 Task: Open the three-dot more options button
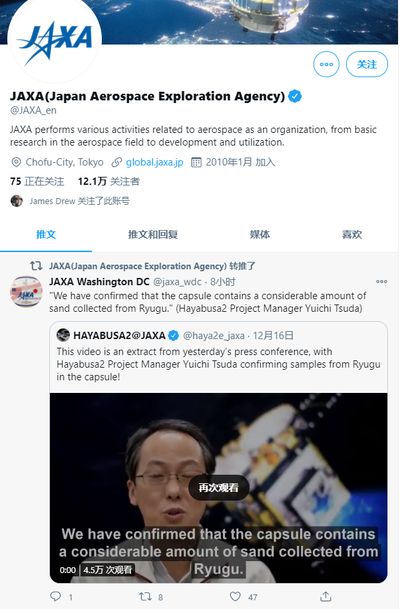(x=326, y=64)
